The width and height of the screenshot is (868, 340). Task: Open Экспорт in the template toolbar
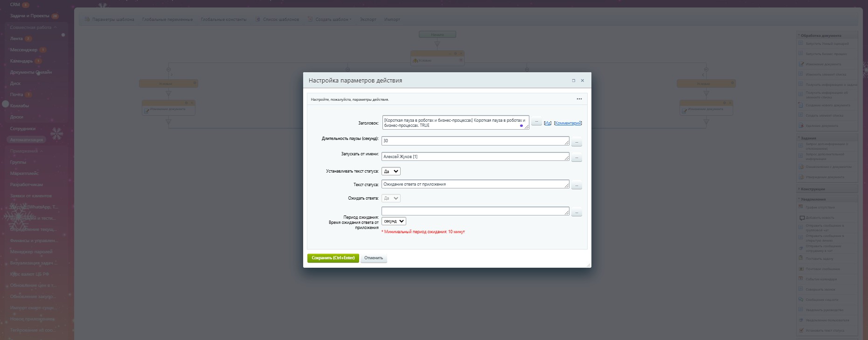(368, 20)
